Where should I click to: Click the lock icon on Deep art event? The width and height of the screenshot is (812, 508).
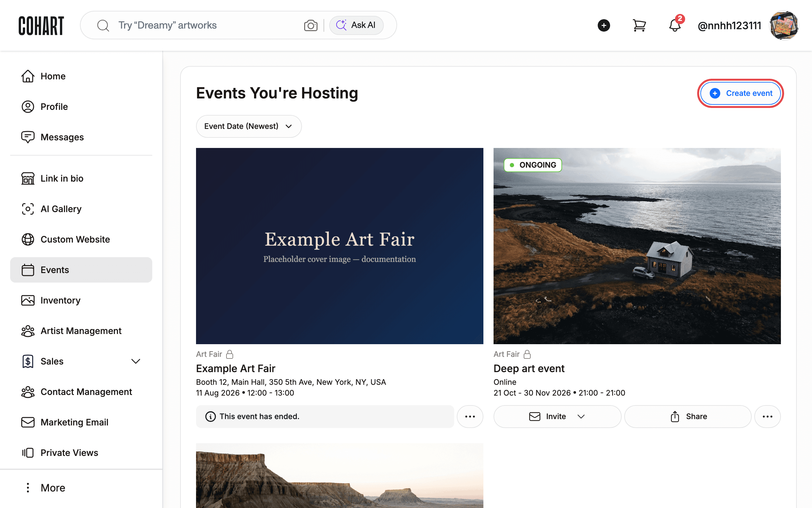[527, 354]
